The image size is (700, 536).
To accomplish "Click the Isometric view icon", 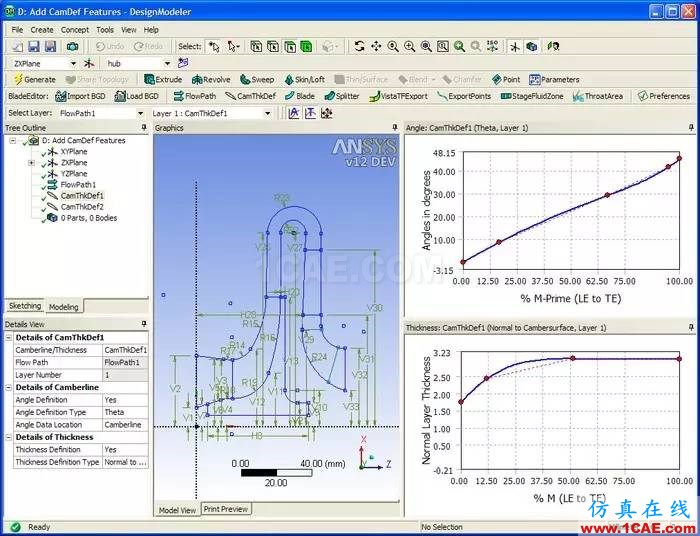I will tap(493, 46).
